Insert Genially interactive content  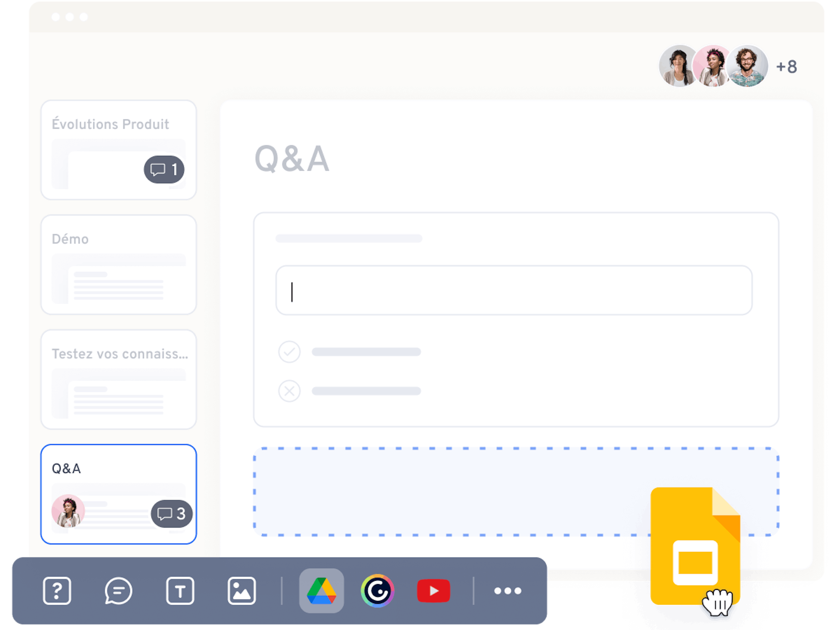pyautogui.click(x=378, y=591)
